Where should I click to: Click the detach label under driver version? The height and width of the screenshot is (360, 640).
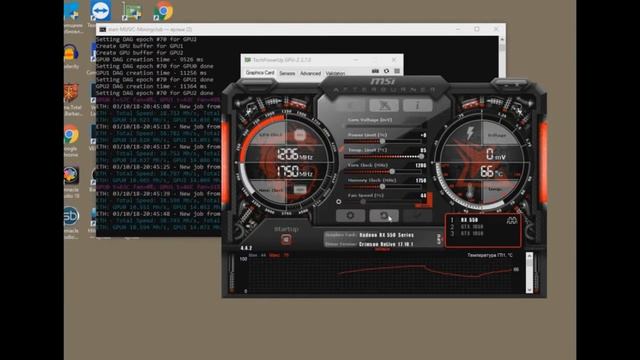click(x=382, y=249)
